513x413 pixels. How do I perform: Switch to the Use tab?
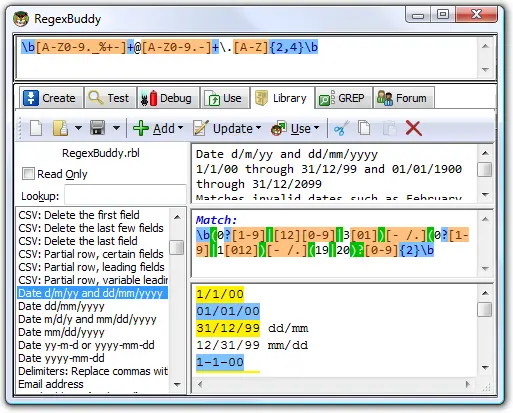[x=225, y=98]
